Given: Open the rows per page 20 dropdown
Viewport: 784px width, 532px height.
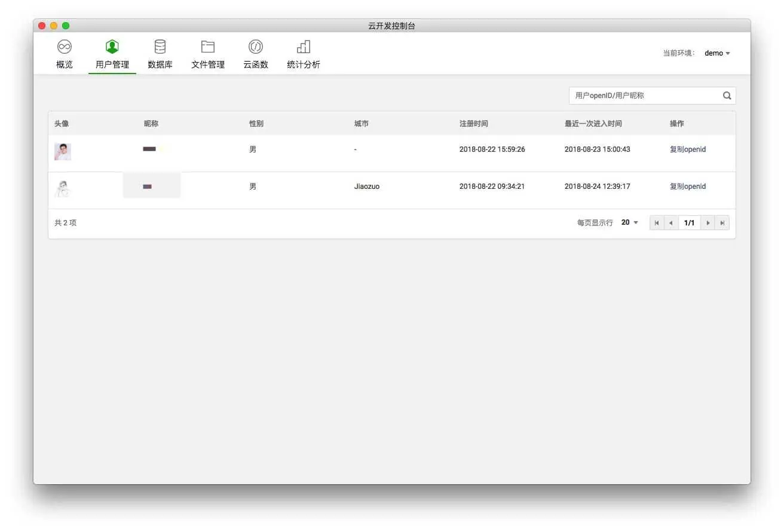Looking at the screenshot, I should pyautogui.click(x=630, y=222).
